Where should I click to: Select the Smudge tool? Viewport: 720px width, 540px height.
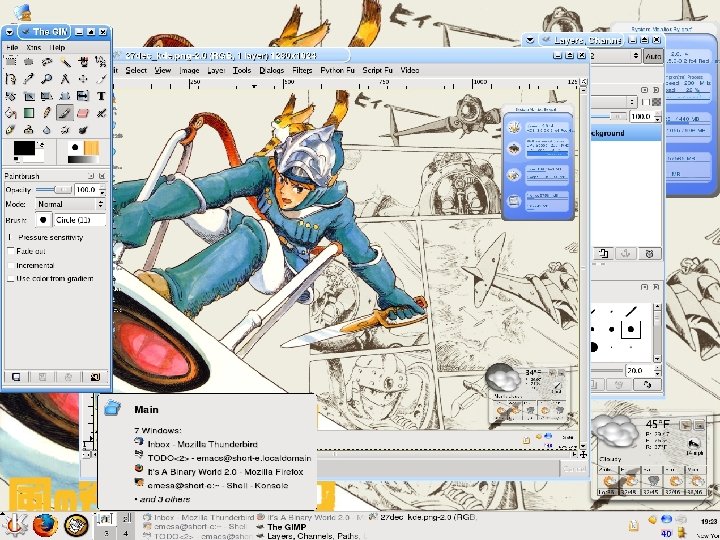coord(65,130)
